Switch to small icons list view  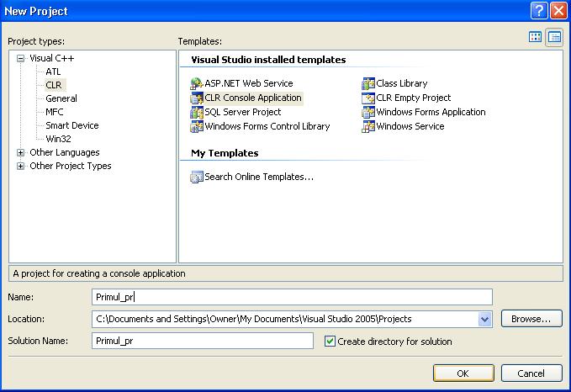554,37
